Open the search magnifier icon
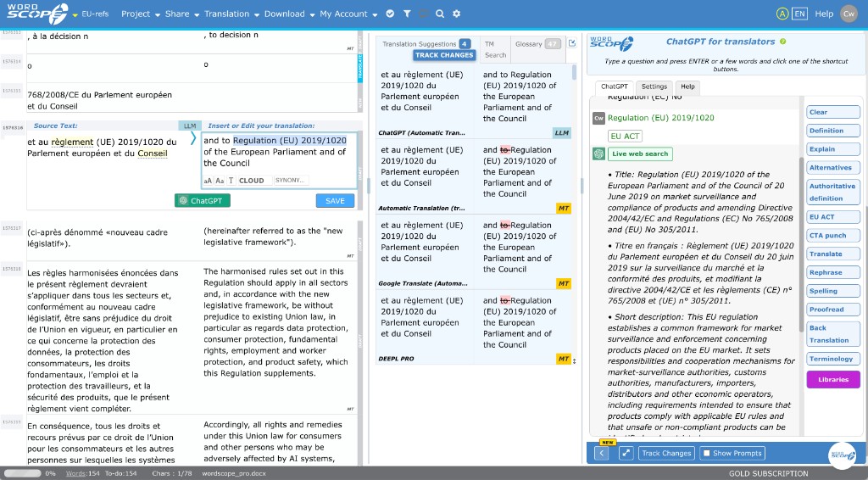The width and height of the screenshot is (868, 480). [440, 14]
